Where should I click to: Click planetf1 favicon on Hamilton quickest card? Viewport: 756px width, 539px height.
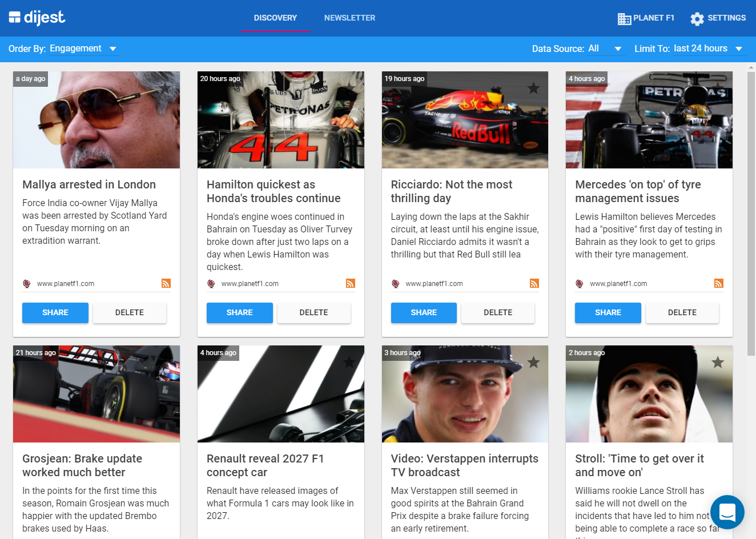(x=211, y=284)
